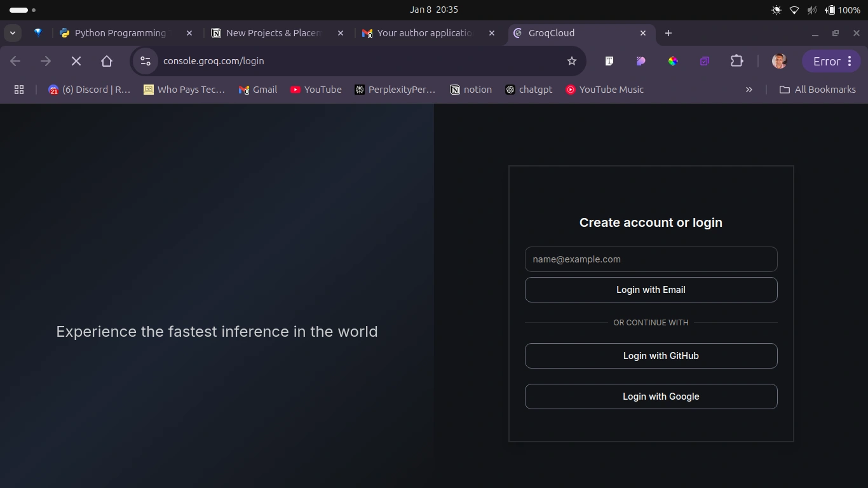Go forward to the next page
This screenshot has height=488, width=868.
46,61
